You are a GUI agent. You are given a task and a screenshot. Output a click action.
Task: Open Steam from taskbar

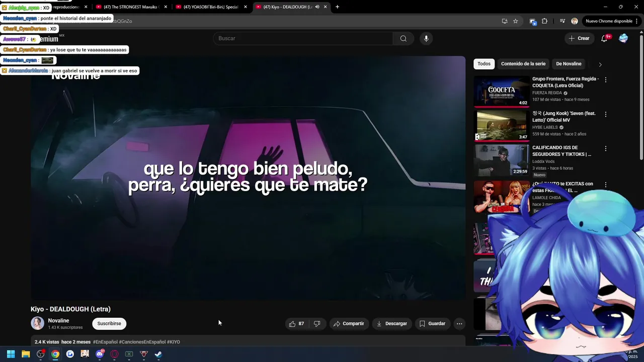[158, 354]
